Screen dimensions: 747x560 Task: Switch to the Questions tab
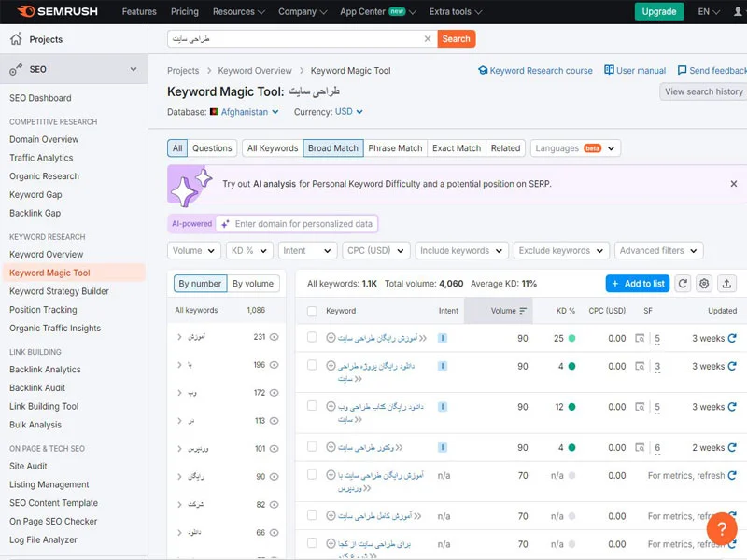point(212,148)
